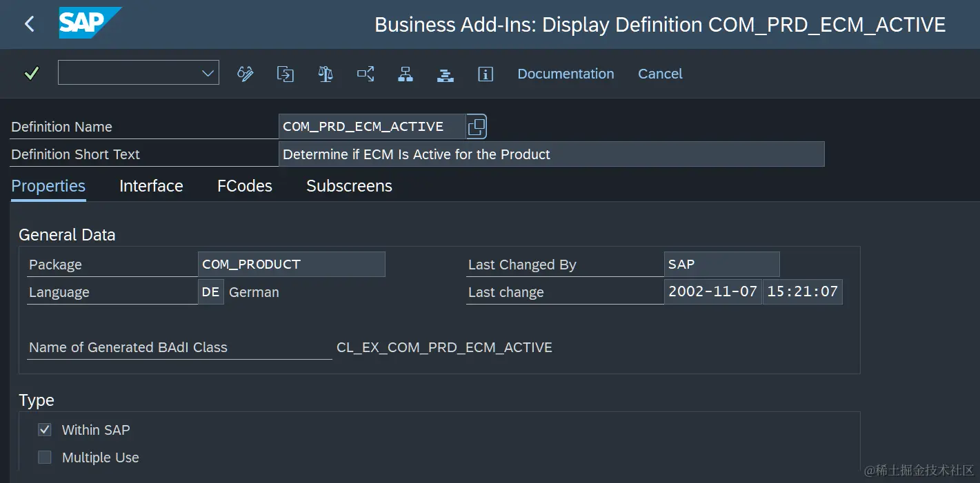Select the Subscreens tab
Image resolution: width=980 pixels, height=483 pixels.
(x=349, y=186)
